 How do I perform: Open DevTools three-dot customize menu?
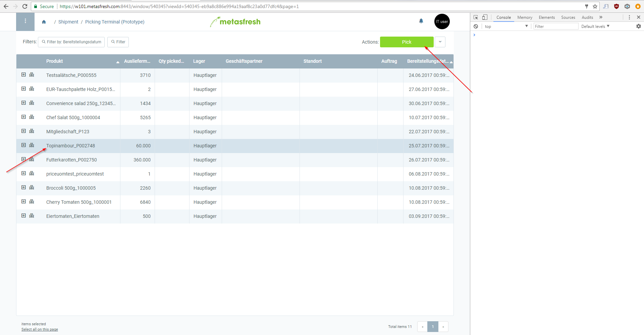point(629,17)
